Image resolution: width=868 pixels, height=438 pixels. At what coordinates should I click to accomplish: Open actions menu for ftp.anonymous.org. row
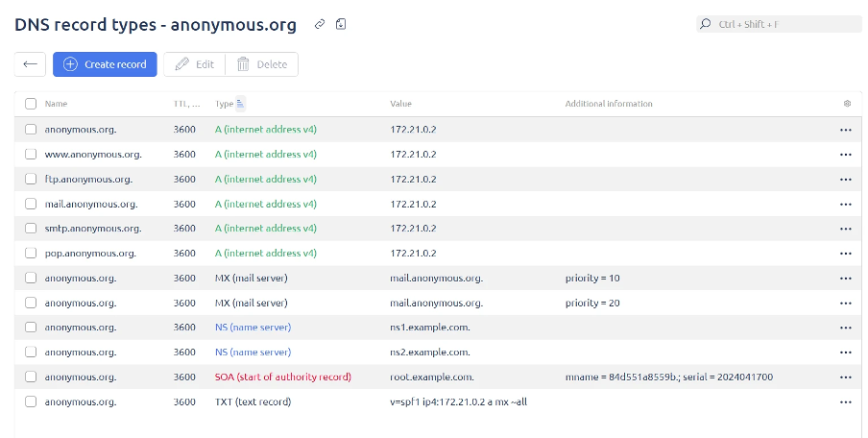click(x=845, y=180)
